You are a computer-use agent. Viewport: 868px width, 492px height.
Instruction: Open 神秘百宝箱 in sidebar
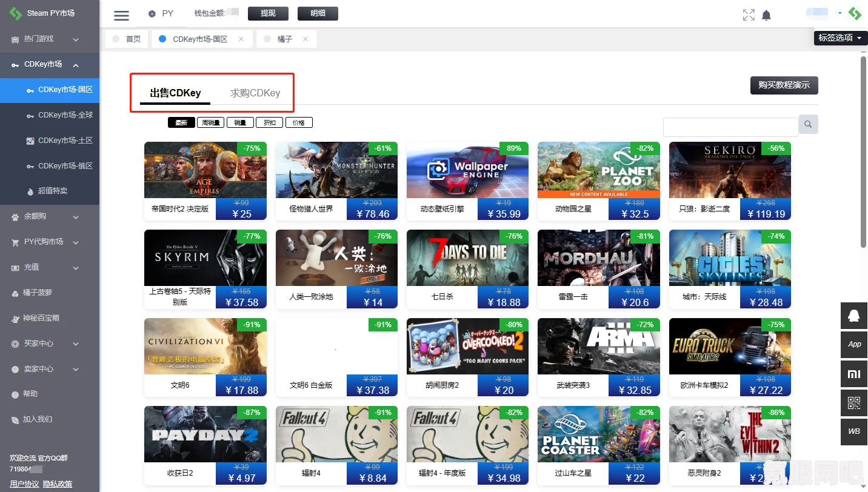point(50,318)
